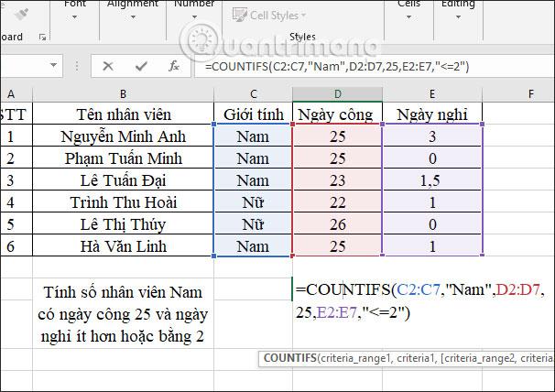Click COUNTIFS function name in the tooltip

click(289, 358)
